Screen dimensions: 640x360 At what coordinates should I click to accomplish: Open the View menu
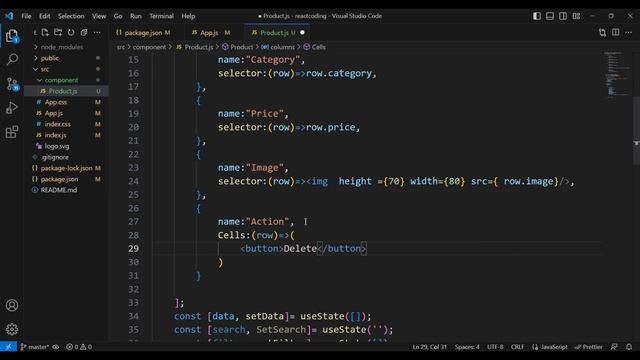pyautogui.click(x=99, y=16)
